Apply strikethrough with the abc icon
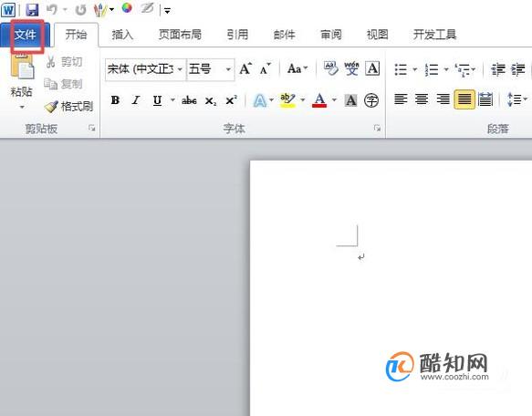 189,100
